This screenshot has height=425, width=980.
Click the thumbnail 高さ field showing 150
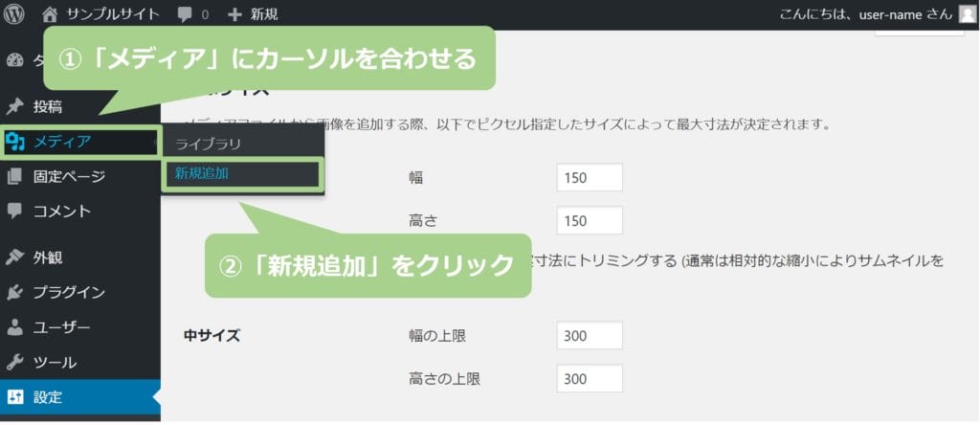click(x=590, y=221)
